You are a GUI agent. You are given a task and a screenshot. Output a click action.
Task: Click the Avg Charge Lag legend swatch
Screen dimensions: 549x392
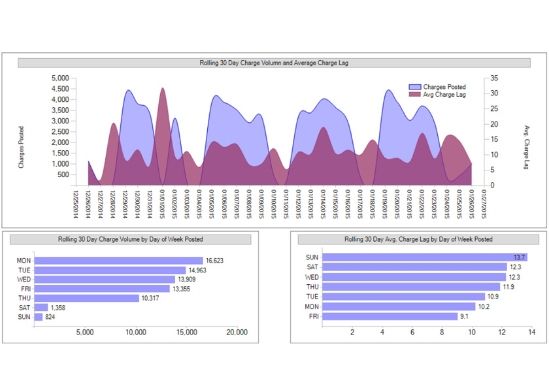point(415,95)
